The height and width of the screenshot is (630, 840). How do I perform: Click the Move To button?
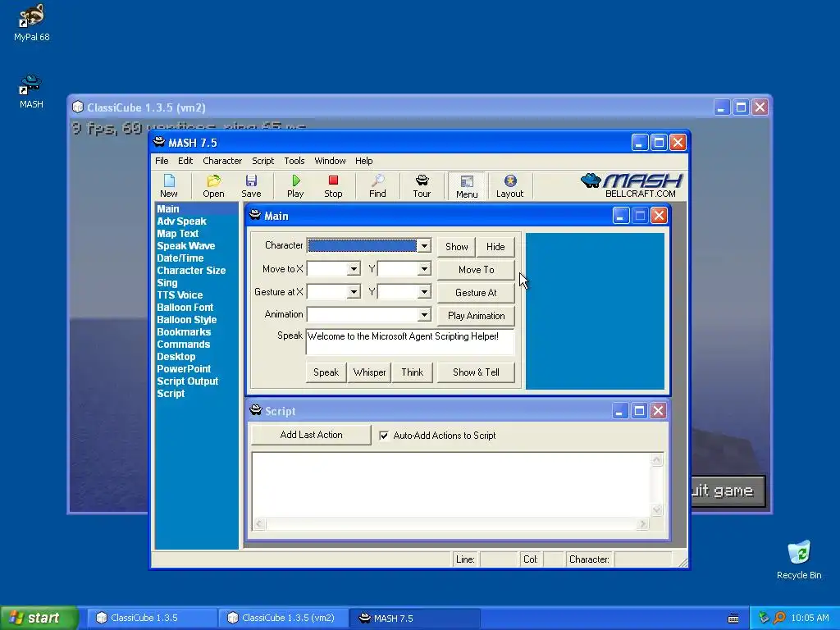pos(477,269)
